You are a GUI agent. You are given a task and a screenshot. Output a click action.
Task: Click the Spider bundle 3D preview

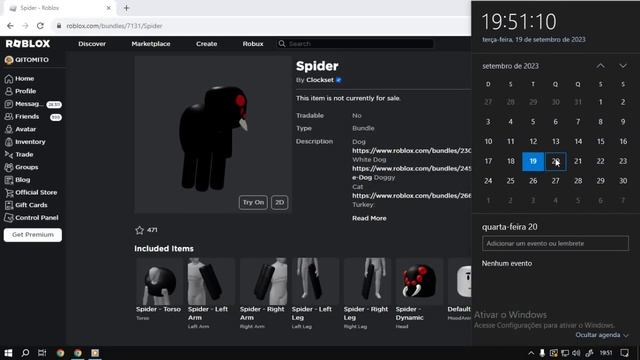coord(213,135)
